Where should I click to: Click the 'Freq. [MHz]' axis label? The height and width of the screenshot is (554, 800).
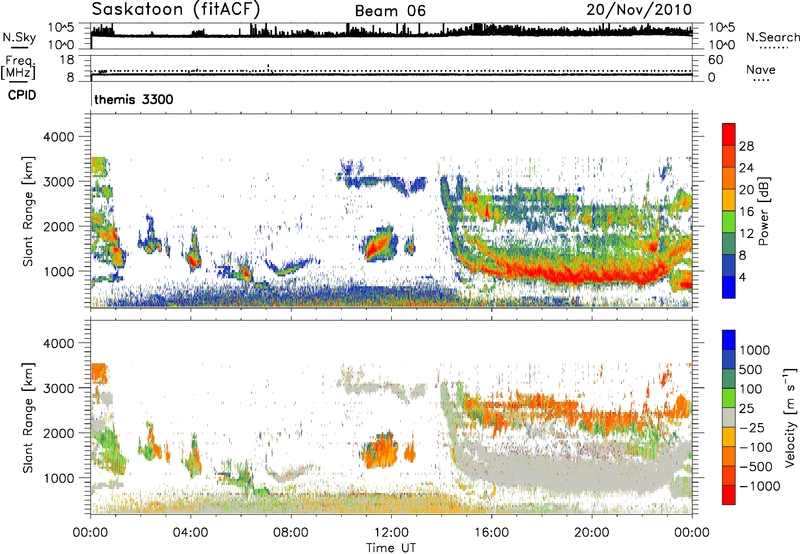tap(18, 68)
